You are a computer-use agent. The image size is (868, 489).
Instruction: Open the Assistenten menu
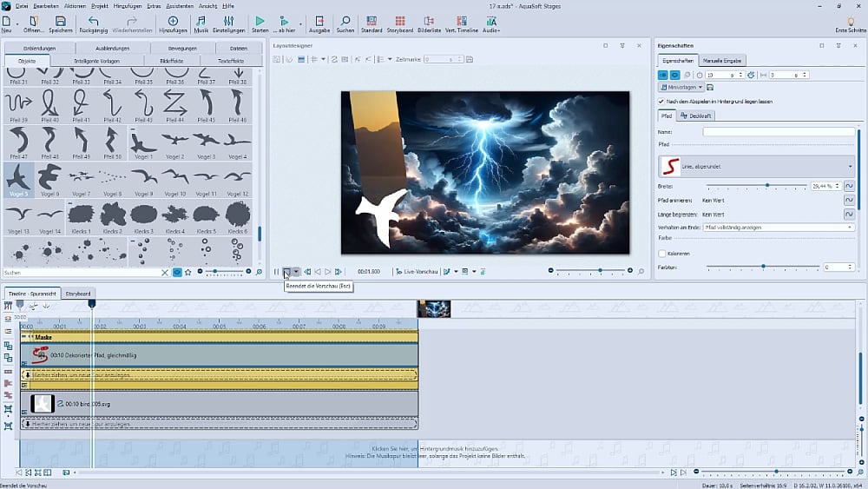[x=182, y=5]
